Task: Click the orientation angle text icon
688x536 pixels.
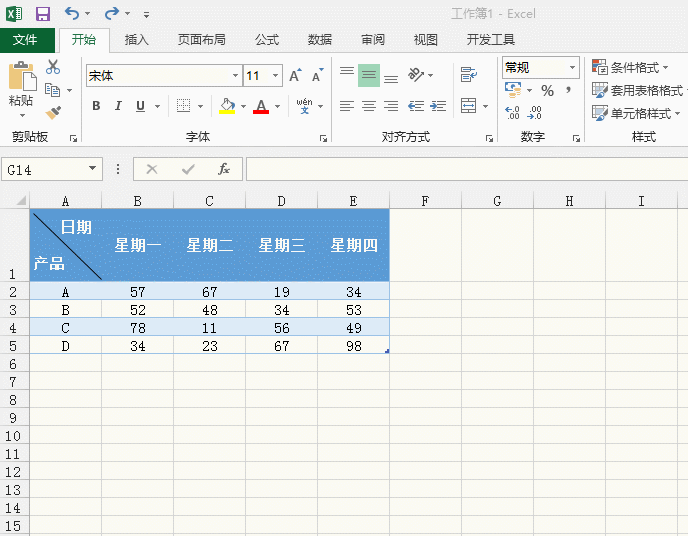Action: pyautogui.click(x=416, y=75)
